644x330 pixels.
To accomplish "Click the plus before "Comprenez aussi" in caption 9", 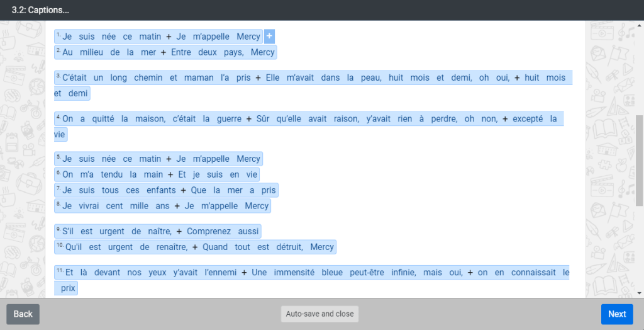I will (x=179, y=231).
